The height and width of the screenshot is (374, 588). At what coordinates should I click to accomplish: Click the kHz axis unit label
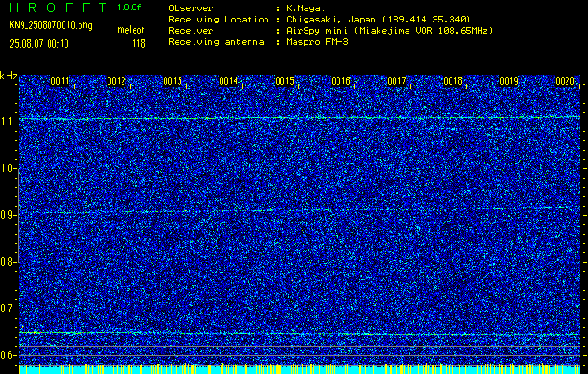pos(8,76)
